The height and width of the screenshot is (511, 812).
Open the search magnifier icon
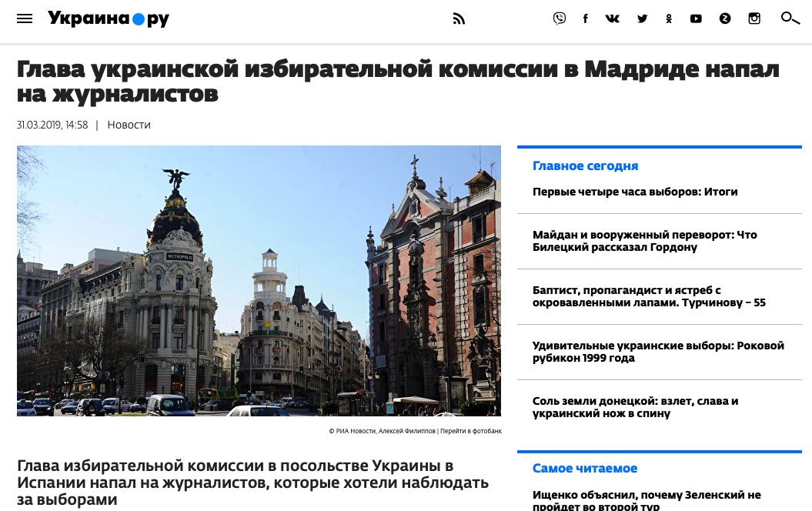tap(790, 18)
